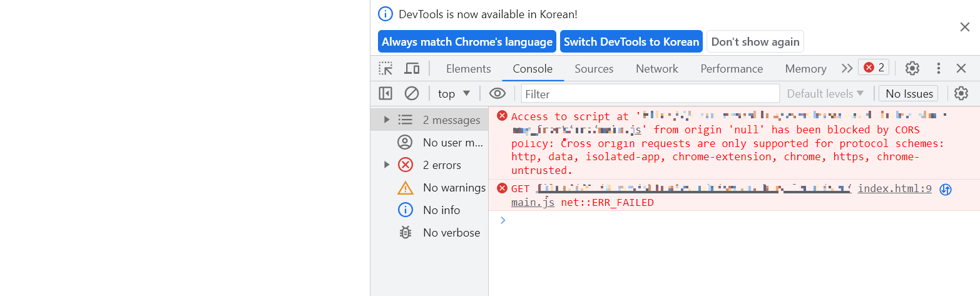Close the DevTools panel
The height and width of the screenshot is (296, 980).
click(x=961, y=68)
